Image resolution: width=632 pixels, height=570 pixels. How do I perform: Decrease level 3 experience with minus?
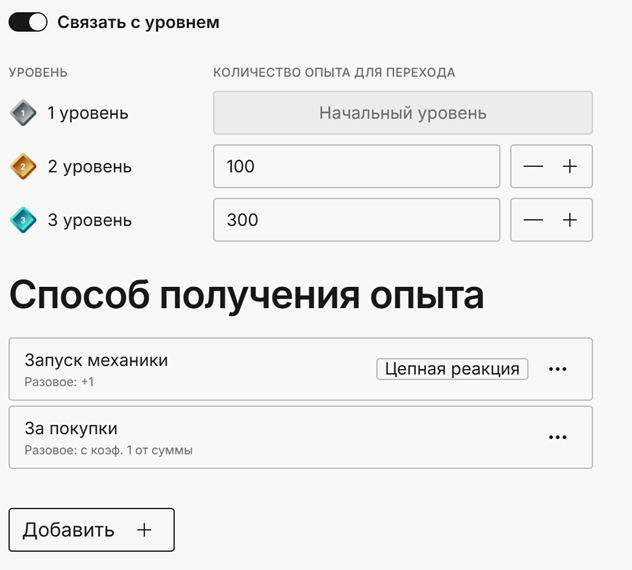(x=533, y=220)
